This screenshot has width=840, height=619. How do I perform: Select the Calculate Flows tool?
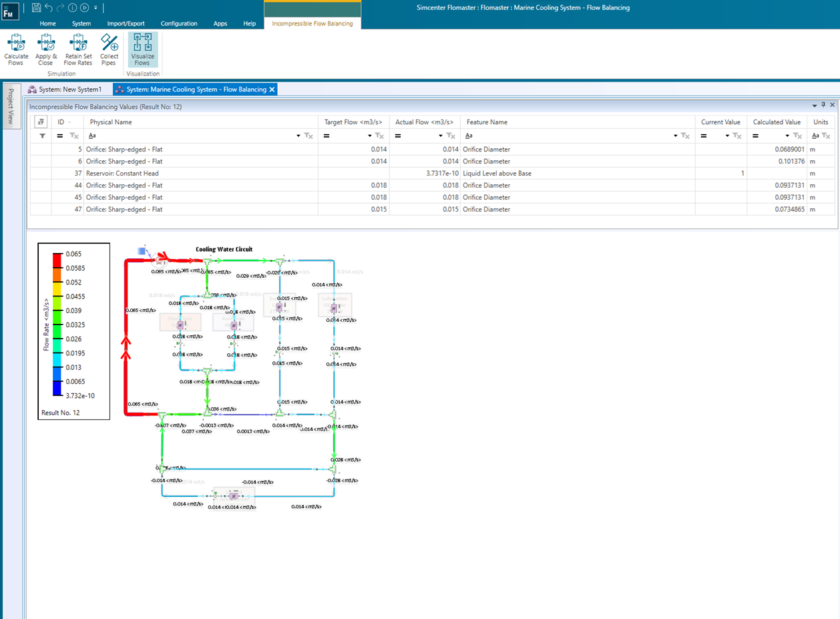(15, 50)
